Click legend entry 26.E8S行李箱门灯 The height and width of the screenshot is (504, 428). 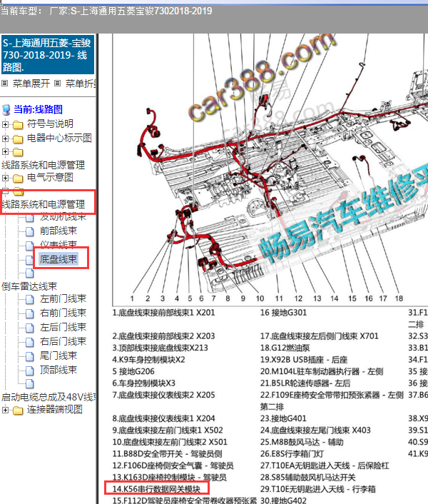pyautogui.click(x=292, y=454)
